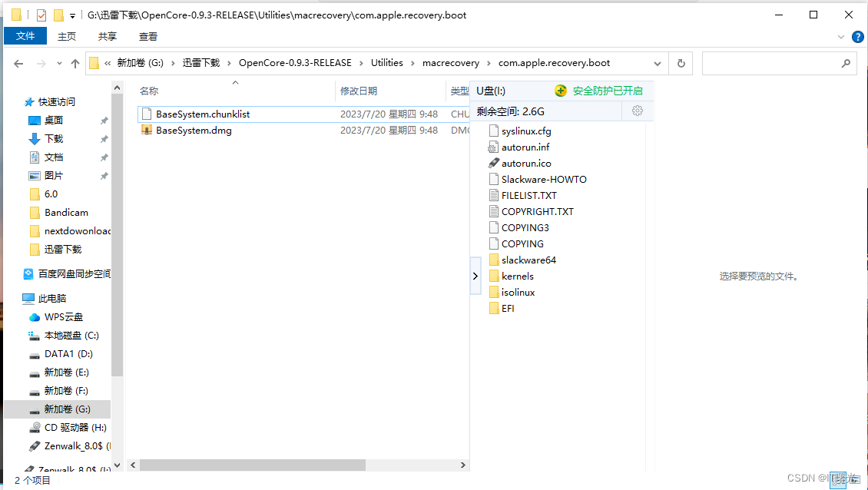Select Slackware-HOWTO in the U盘 panel
The image size is (868, 490).
click(544, 180)
